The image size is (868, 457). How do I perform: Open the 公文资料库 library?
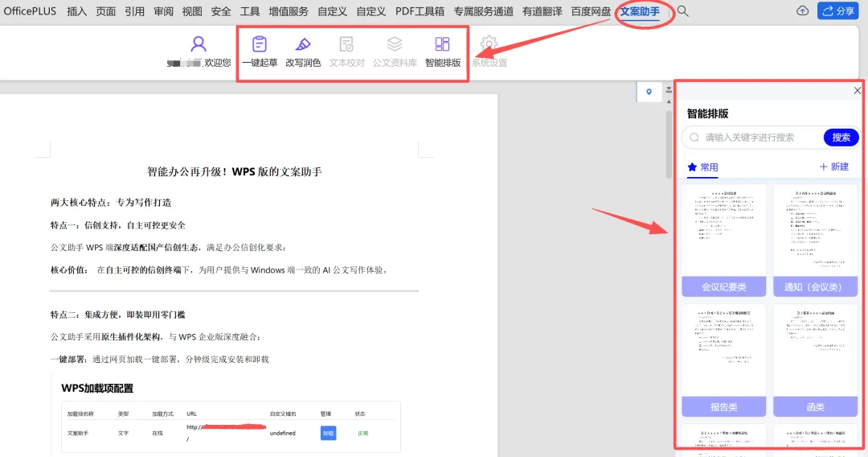click(394, 52)
